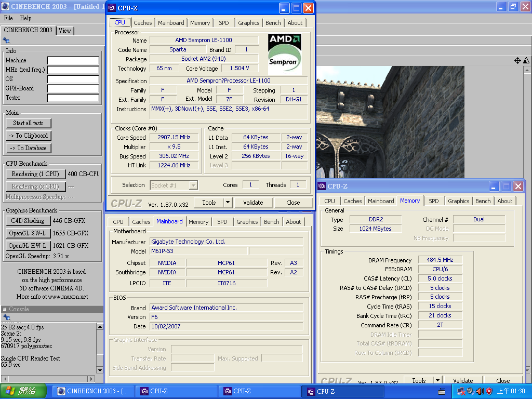
Task: Select CPU tab in Mainboard CPU-Z window
Action: pos(118,222)
